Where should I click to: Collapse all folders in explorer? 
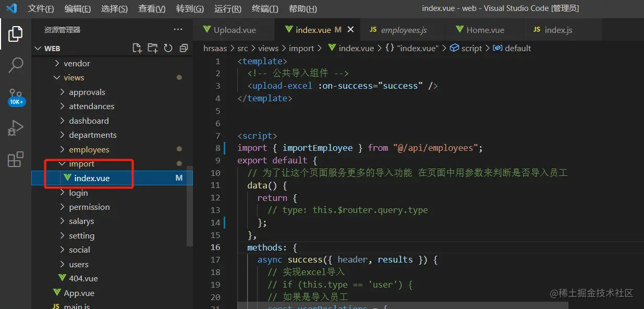coord(184,49)
